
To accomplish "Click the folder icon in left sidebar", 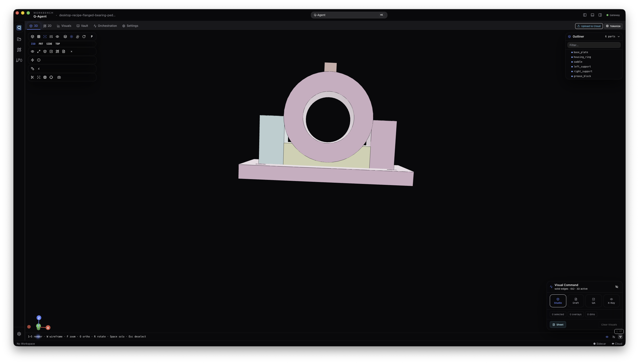I will click(19, 39).
